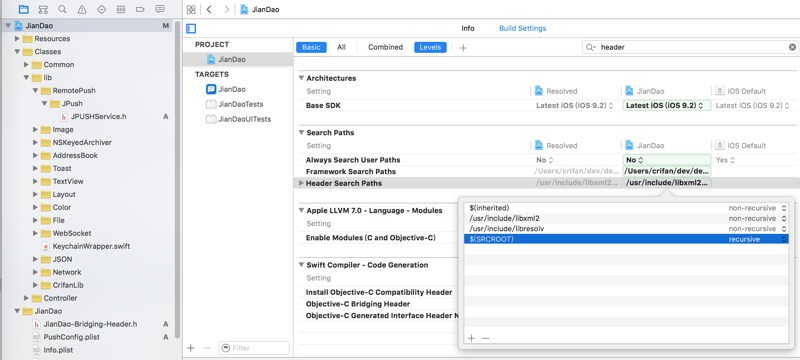Collapse the Search Paths section

[x=301, y=133]
